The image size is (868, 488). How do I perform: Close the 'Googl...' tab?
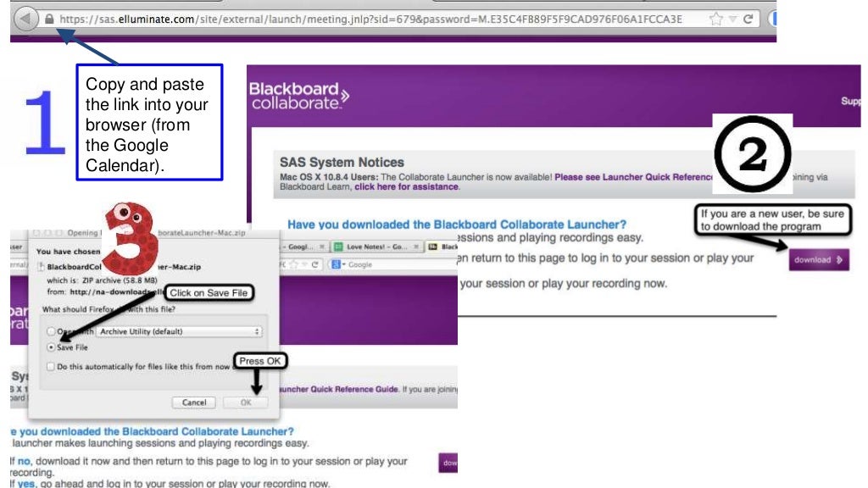tap(321, 247)
